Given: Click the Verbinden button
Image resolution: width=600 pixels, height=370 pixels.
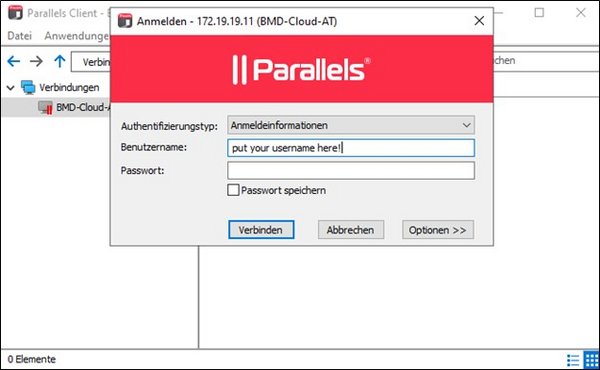Looking at the screenshot, I should click(x=261, y=230).
